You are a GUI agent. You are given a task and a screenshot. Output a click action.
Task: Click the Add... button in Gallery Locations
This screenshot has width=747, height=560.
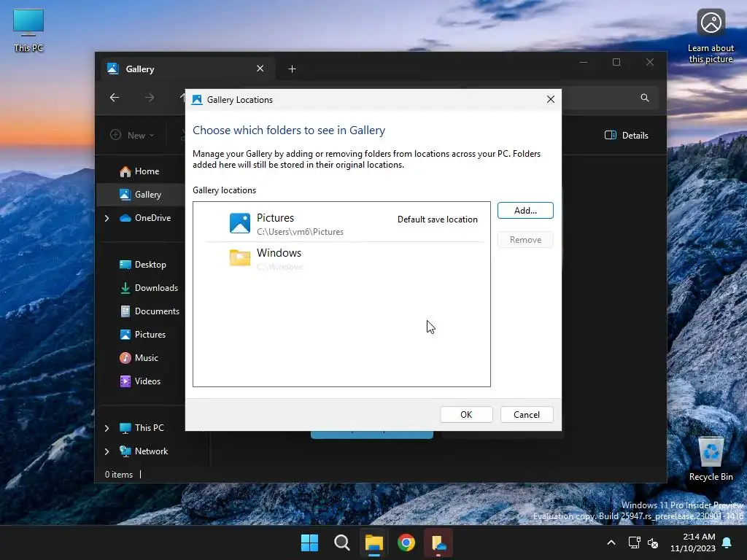(x=525, y=211)
